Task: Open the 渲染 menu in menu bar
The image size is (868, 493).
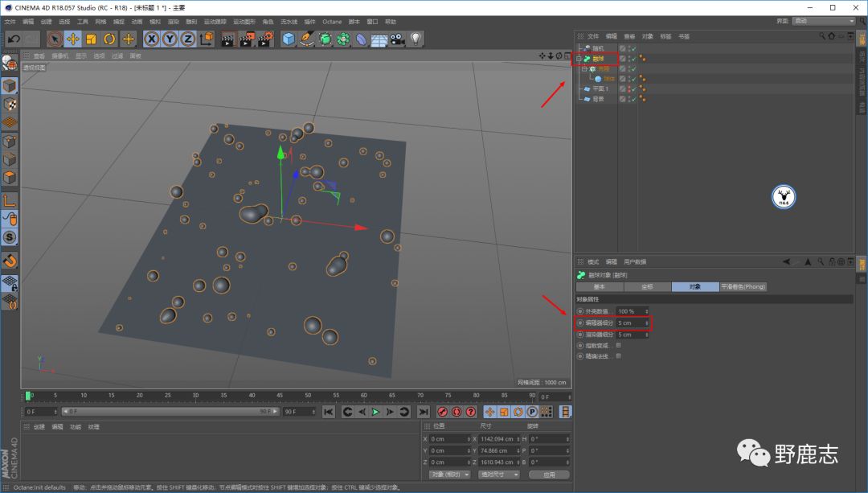Action: click(171, 22)
